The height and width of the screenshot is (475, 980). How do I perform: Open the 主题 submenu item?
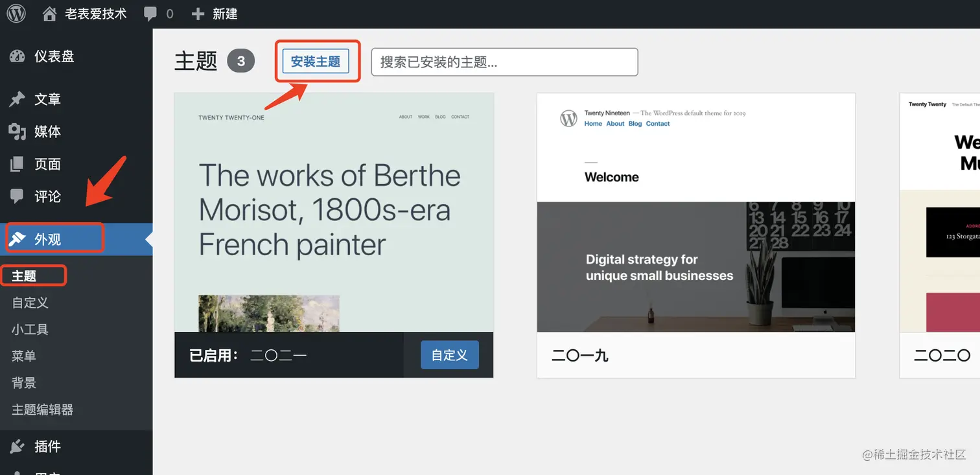[x=24, y=276]
